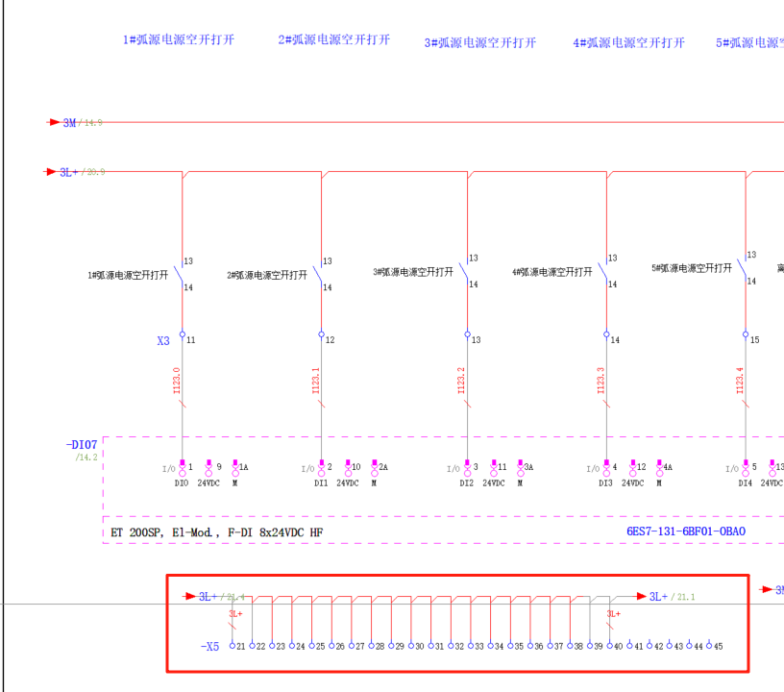Click terminal 21 on the X5 strip
This screenshot has height=692, width=784.
tap(232, 646)
